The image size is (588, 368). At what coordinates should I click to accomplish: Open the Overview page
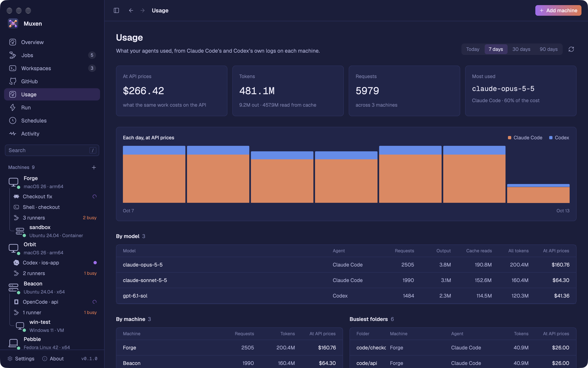(x=52, y=42)
